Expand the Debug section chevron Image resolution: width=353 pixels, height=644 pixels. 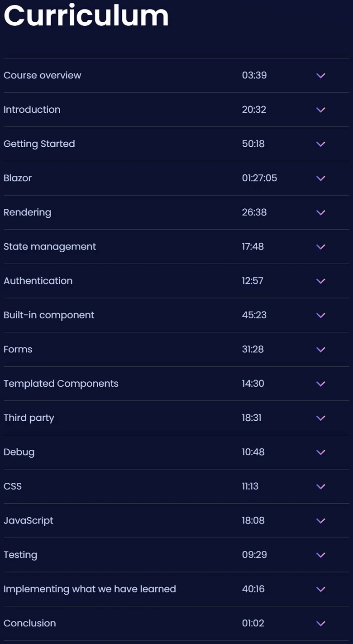321,452
